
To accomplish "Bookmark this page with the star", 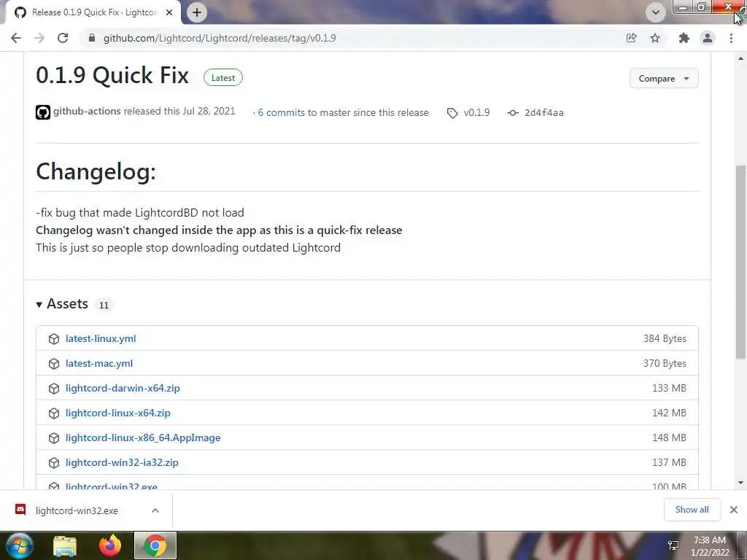I will click(x=655, y=38).
